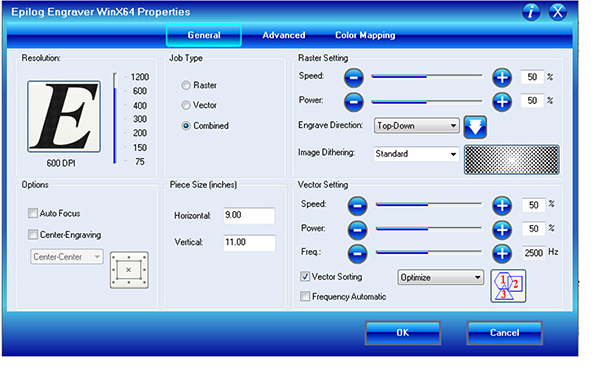Click the vector Speed percent value field
This screenshot has height=376, width=600.
(533, 205)
